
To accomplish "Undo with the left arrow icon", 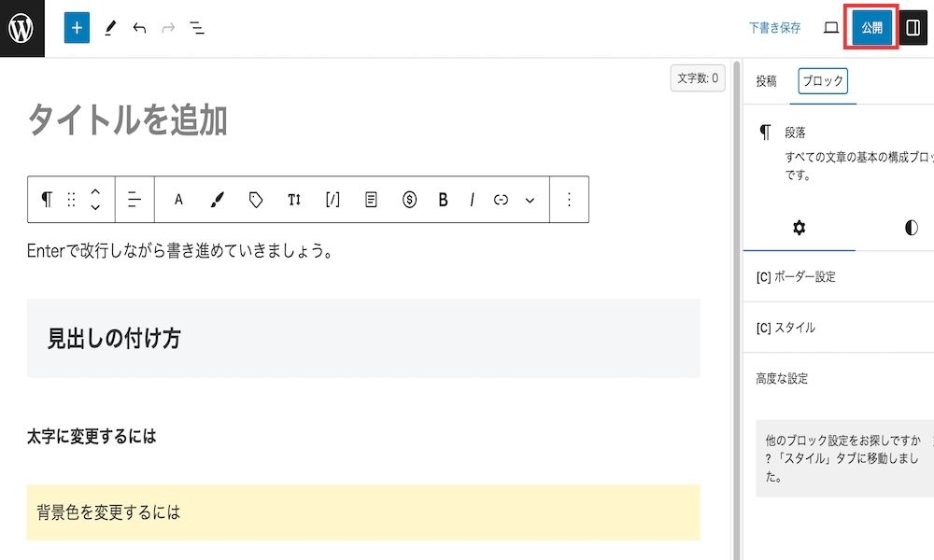I will coord(139,28).
